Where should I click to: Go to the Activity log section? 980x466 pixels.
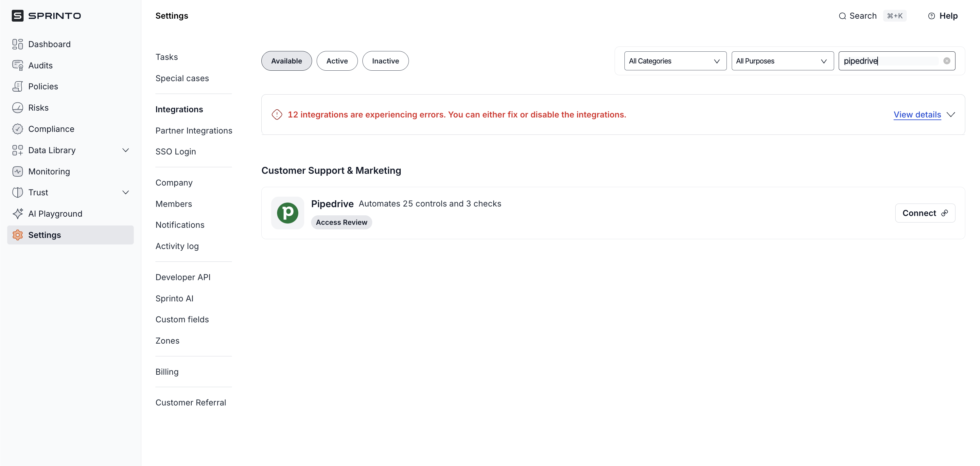click(177, 246)
